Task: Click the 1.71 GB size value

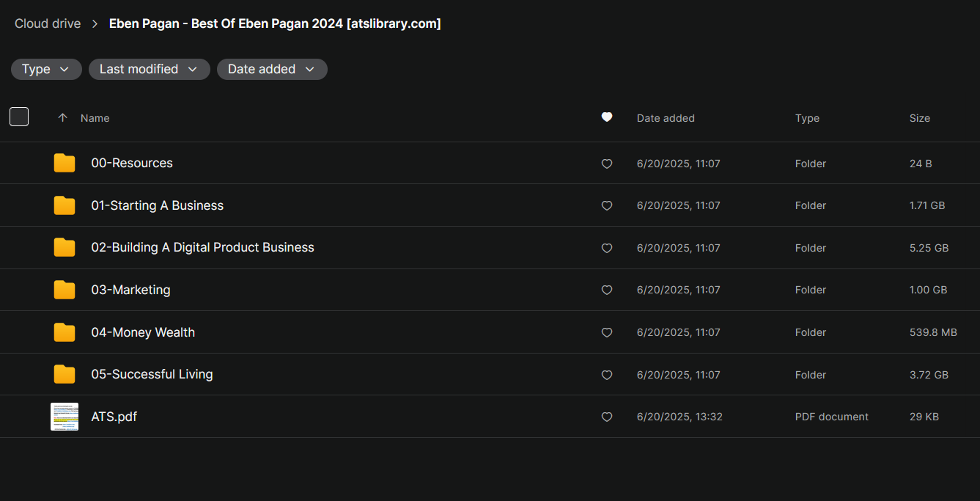Action: point(927,205)
